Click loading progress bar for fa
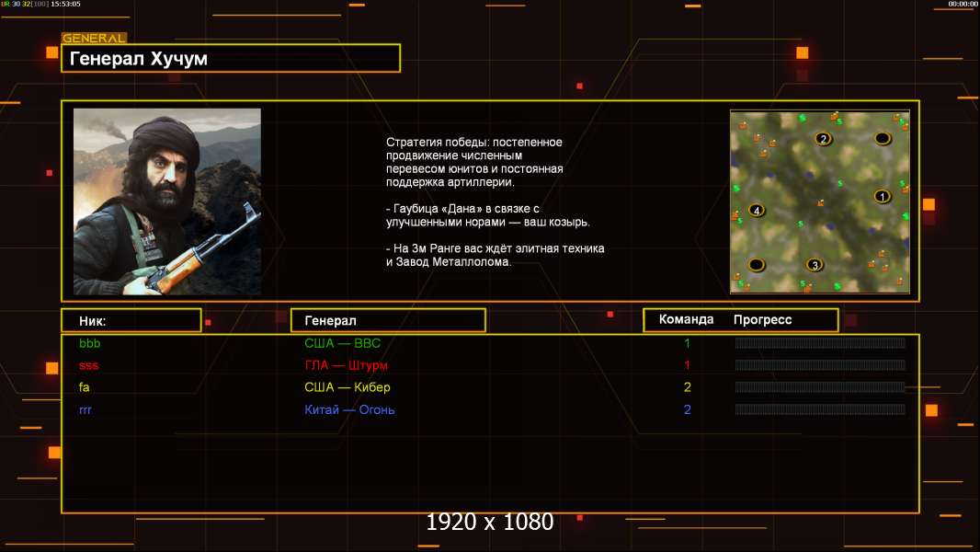980x552 pixels. pyautogui.click(x=820, y=387)
